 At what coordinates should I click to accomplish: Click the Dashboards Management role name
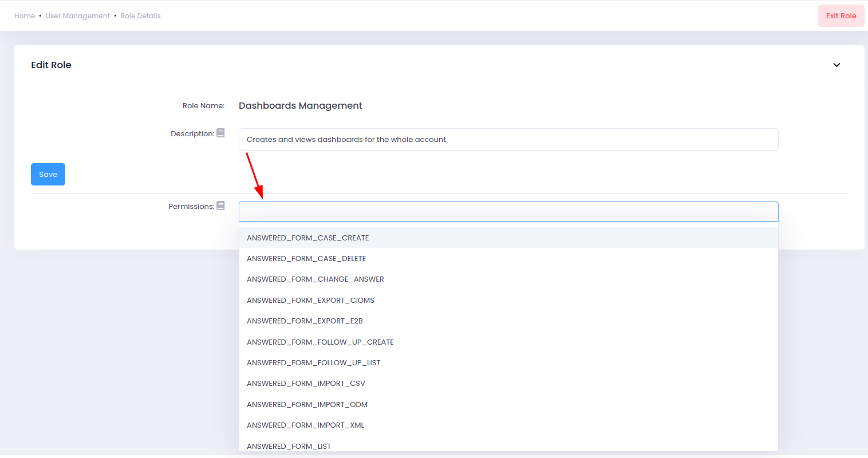pos(301,106)
